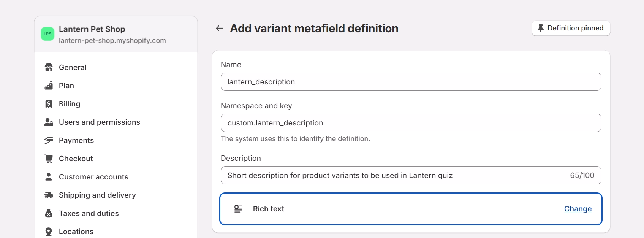Screen dimensions: 644x238
Task: Click the Lantern Pet Shop store name
Action: pos(92,29)
